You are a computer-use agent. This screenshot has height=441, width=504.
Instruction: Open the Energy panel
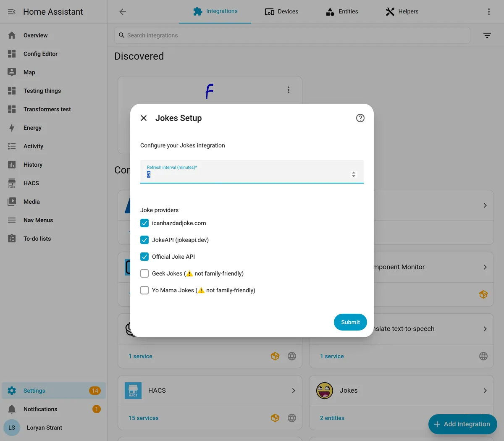coord(54,128)
